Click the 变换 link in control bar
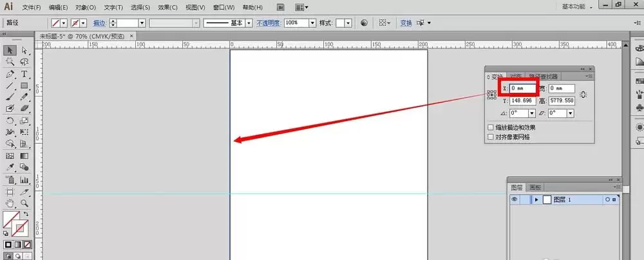The width and height of the screenshot is (644, 260). click(x=406, y=23)
